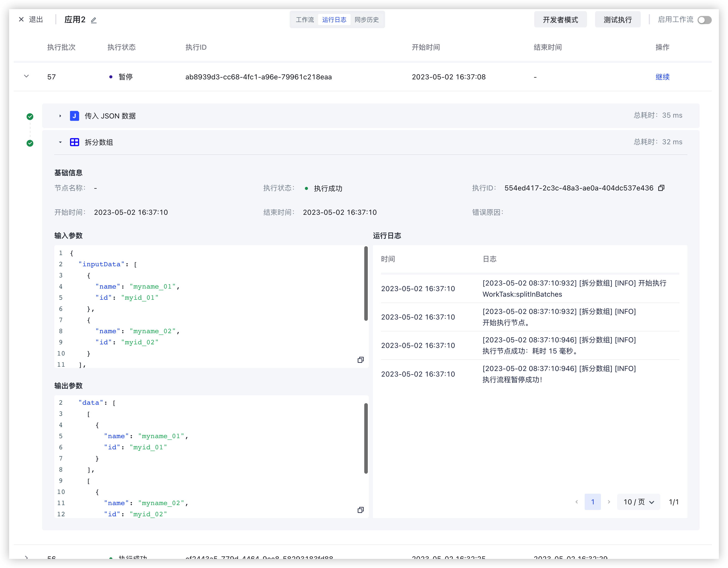
Task: Switch to the 同步历史 tab
Action: click(366, 20)
